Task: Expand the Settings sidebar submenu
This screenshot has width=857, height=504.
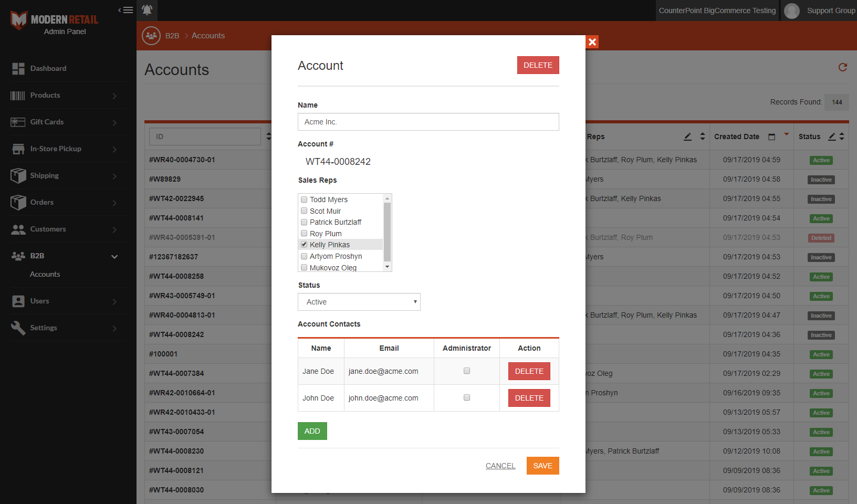Action: 114,328
